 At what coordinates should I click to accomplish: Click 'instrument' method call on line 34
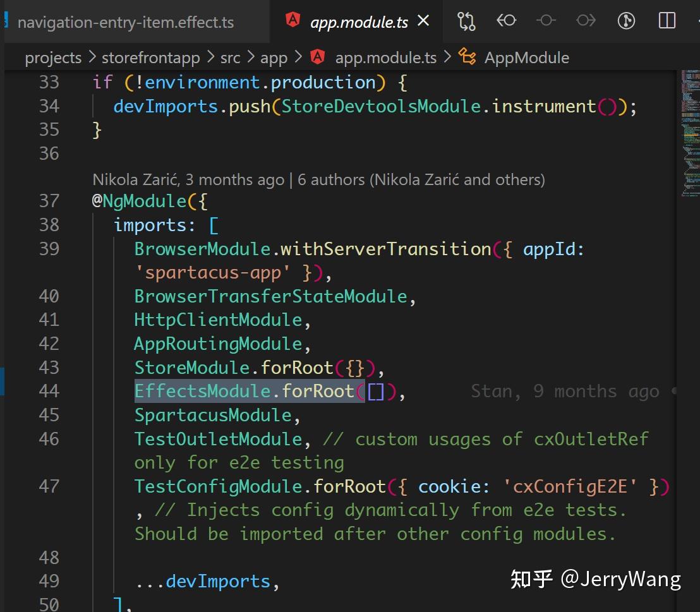tap(544, 106)
